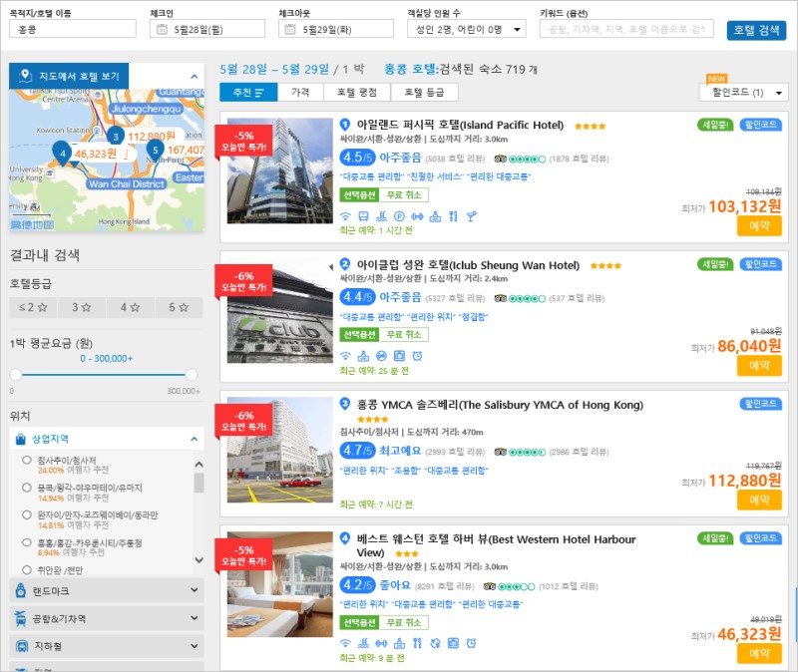This screenshot has height=672, width=798.
Task: Click alarm clock icon for Best Western Harbour View
Action: pos(471,643)
